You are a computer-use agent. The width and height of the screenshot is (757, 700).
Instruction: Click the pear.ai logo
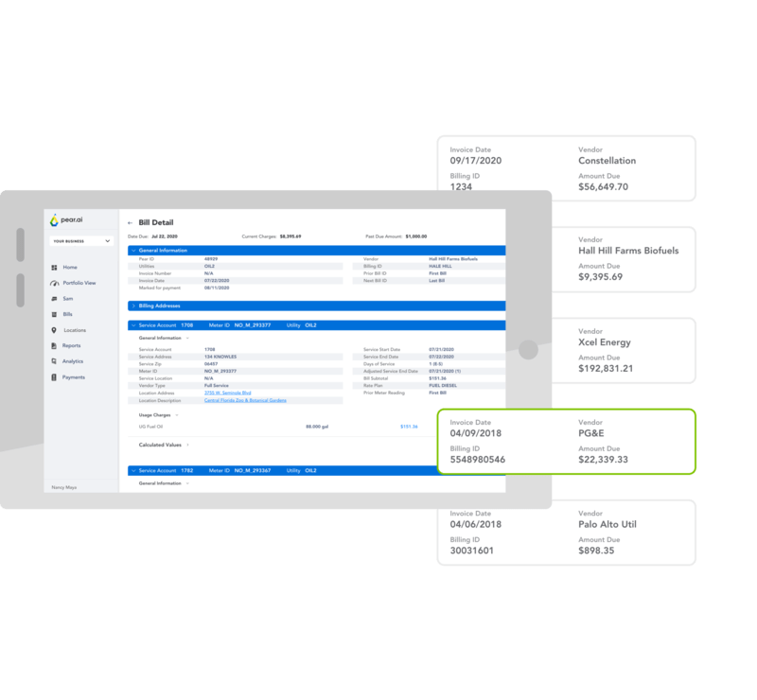coord(66,220)
